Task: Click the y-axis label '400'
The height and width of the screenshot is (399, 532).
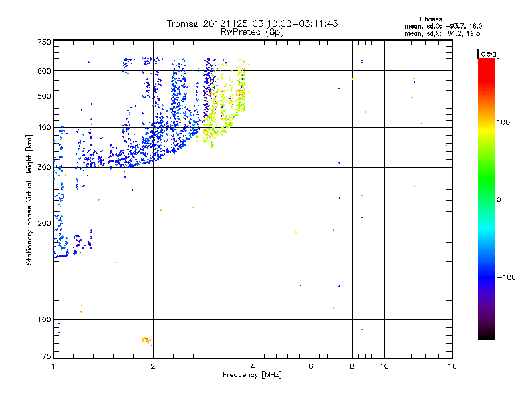Action: click(x=44, y=127)
